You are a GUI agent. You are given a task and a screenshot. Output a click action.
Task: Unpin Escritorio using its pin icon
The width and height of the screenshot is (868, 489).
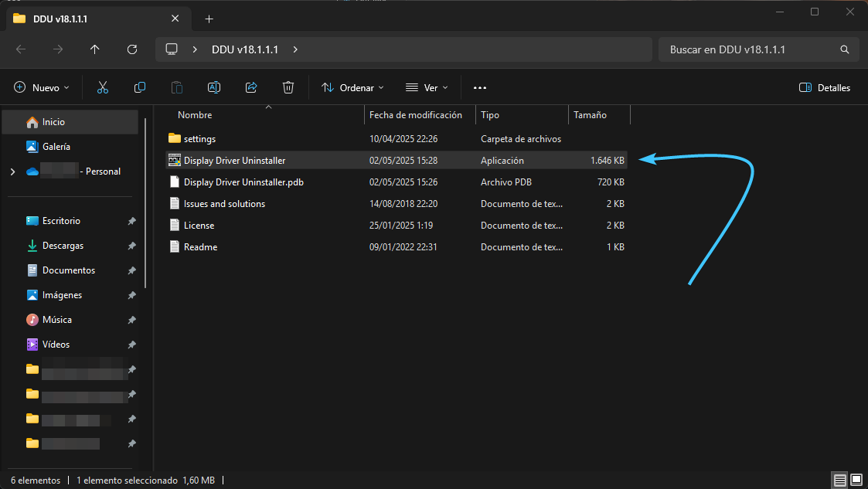coord(131,221)
